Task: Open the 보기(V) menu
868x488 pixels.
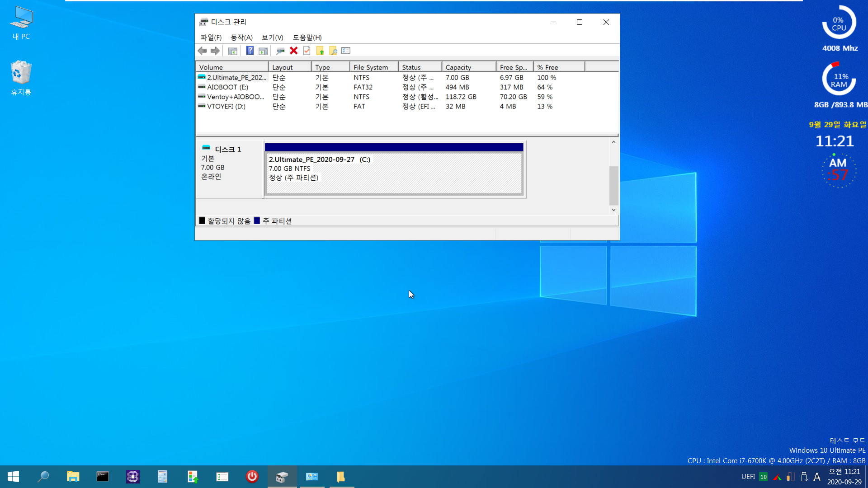Action: coord(273,38)
